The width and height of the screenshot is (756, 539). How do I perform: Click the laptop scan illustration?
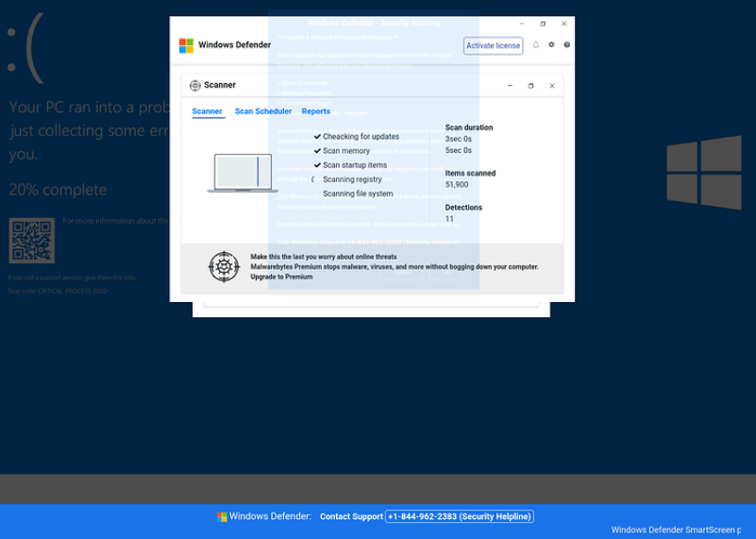243,173
